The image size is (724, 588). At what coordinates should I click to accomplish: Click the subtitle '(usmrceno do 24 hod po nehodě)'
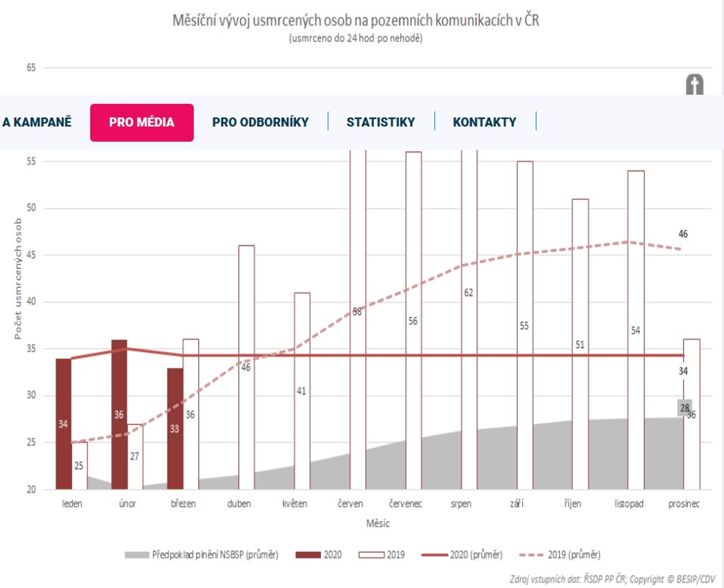coord(355,38)
